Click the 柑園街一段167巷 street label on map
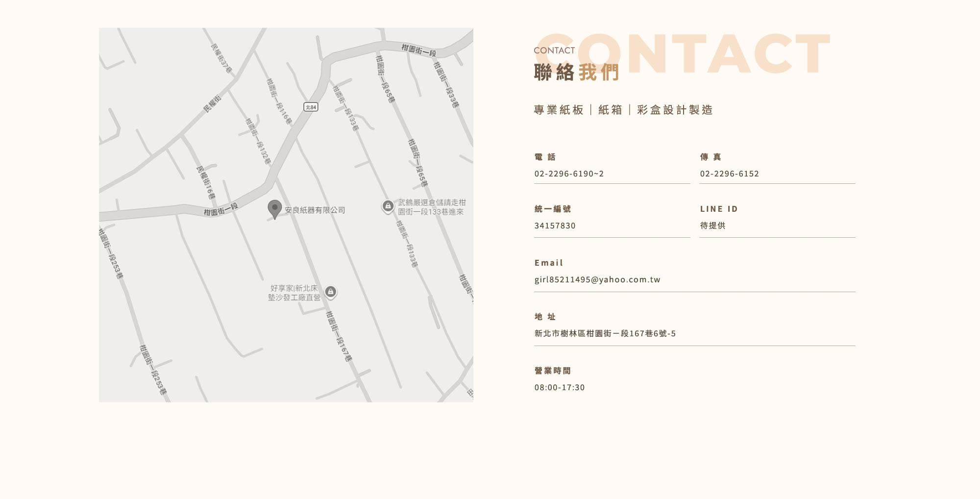This screenshot has height=499, width=980. (x=339, y=336)
